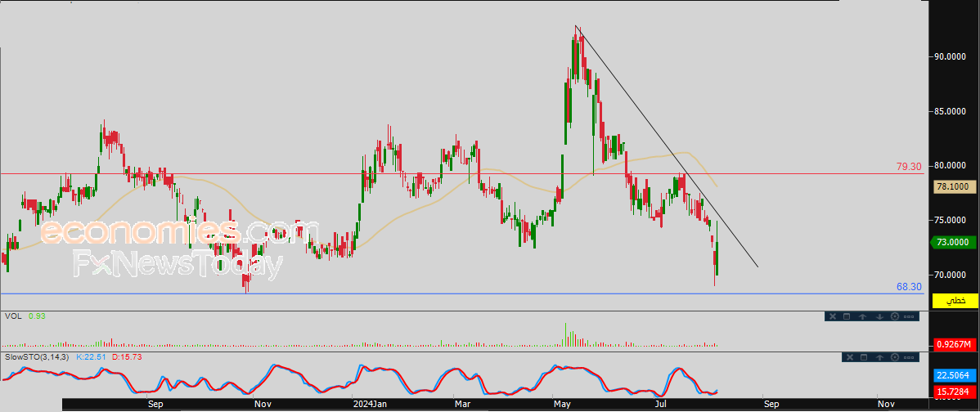Click the 2024Jan label on time axis

pos(370,405)
